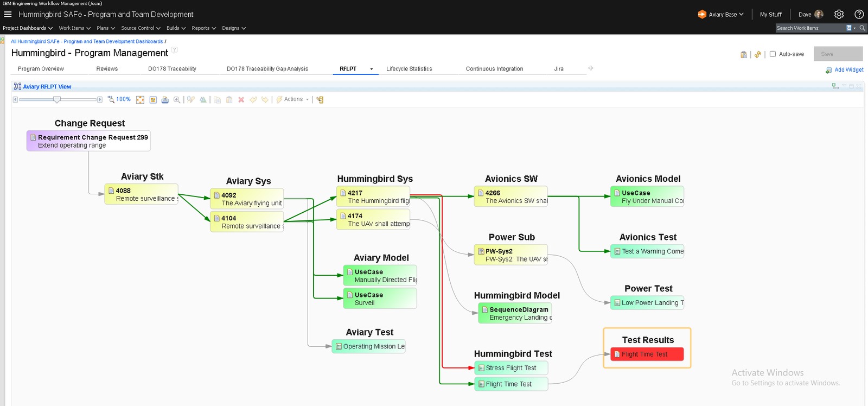
Task: Expand the Aviary Base project dropdown
Action: click(x=721, y=15)
